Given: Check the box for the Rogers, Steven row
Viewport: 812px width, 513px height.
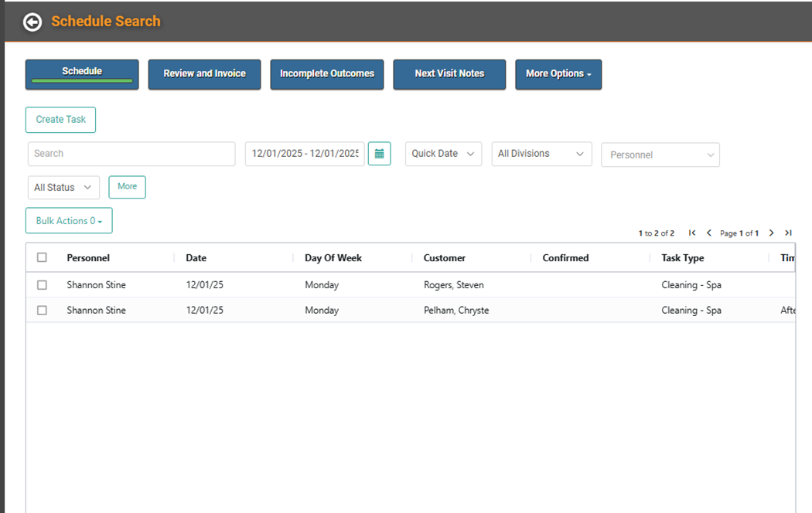Looking at the screenshot, I should (42, 285).
